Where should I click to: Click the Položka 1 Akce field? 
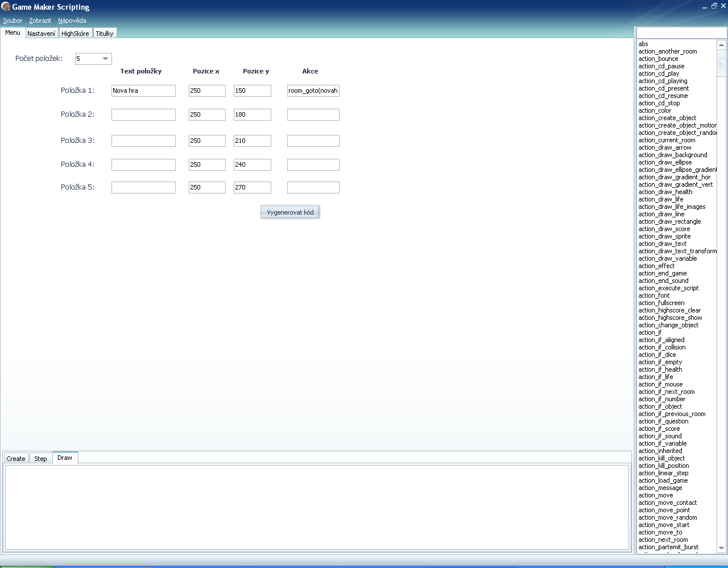313,91
